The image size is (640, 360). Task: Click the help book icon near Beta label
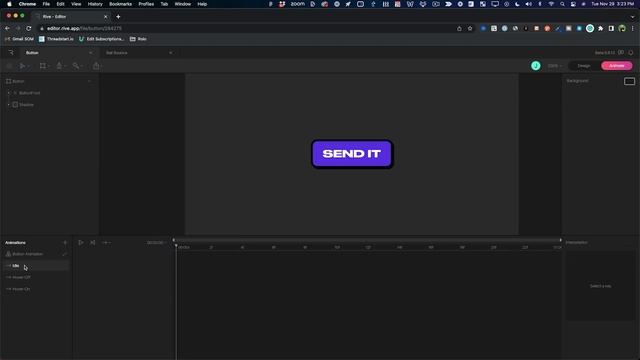point(621,53)
